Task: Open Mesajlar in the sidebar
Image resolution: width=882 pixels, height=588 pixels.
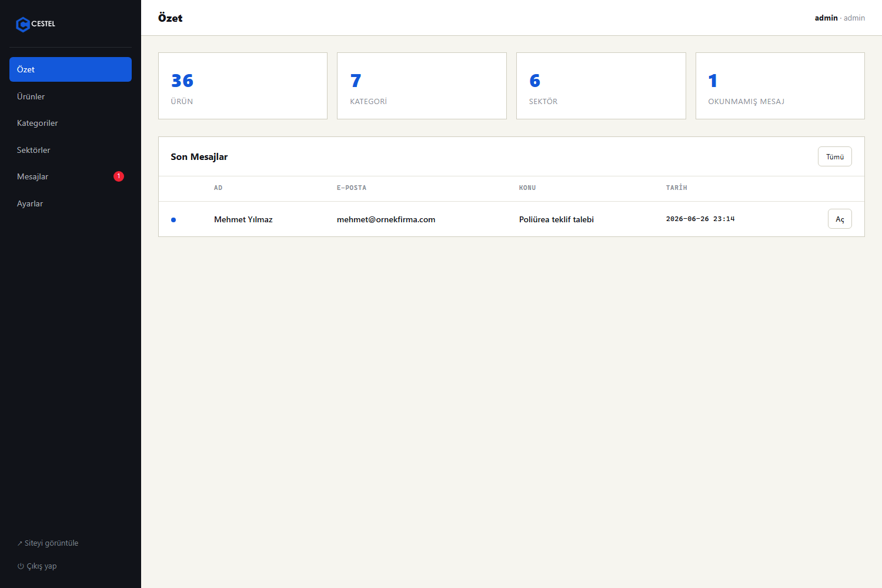Action: (x=71, y=176)
